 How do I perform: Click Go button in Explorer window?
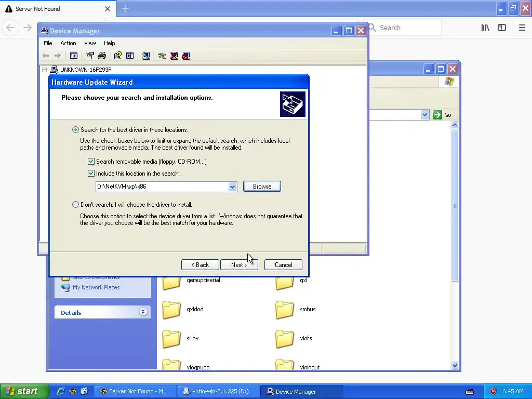(442, 115)
